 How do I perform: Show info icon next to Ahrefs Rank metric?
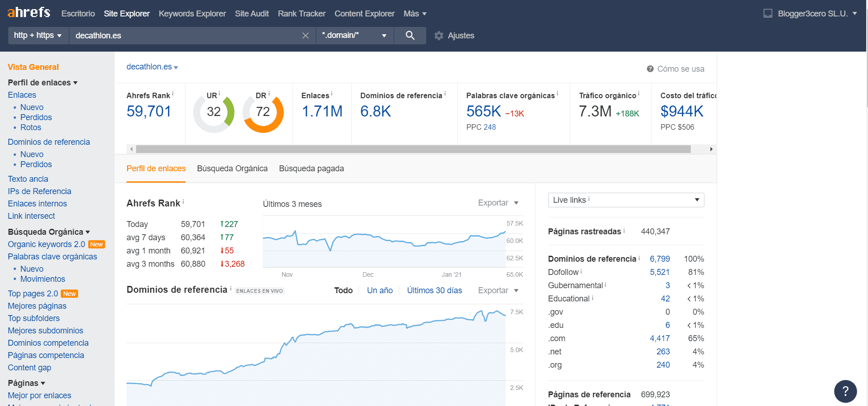pyautogui.click(x=173, y=93)
